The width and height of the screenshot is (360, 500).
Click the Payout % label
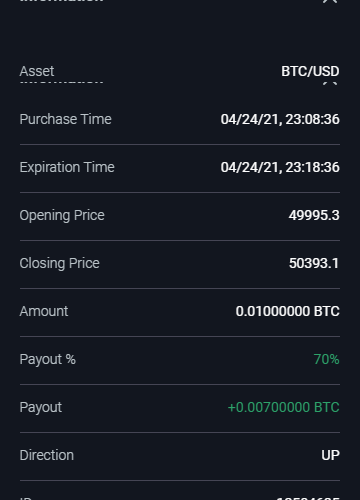(x=47, y=359)
